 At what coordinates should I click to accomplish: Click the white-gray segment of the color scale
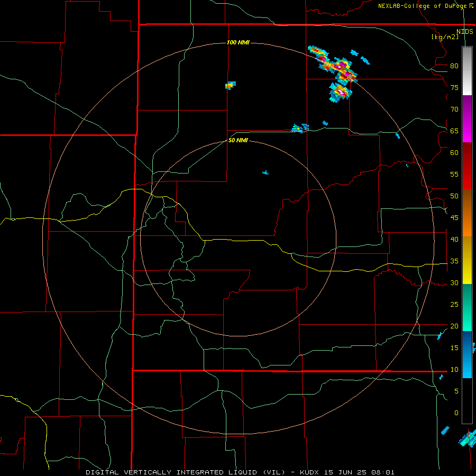[x=467, y=71]
